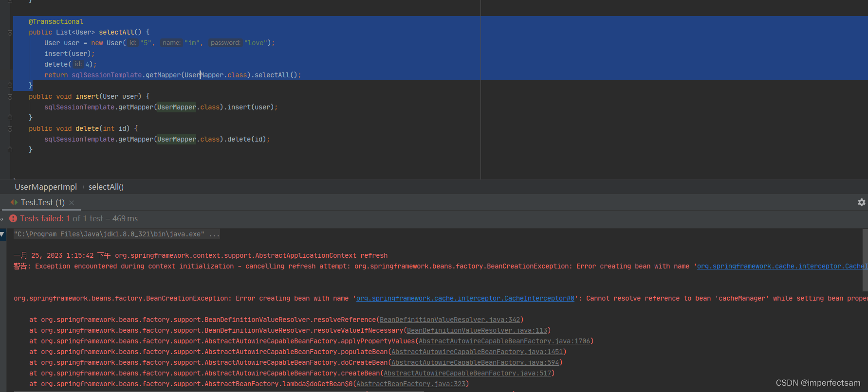The image size is (868, 392).
Task: Open the CacheInterceptor link in warning line
Action: coord(782,266)
